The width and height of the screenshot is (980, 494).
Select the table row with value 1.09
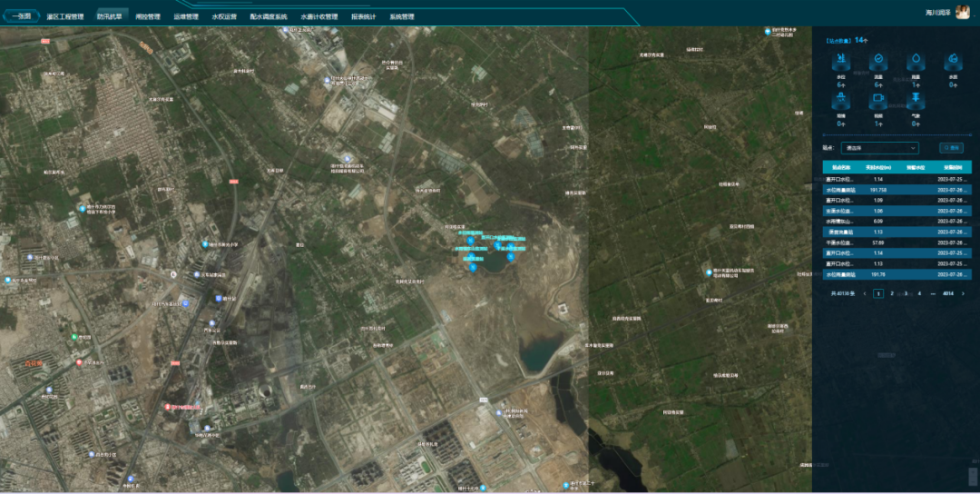(x=897, y=201)
